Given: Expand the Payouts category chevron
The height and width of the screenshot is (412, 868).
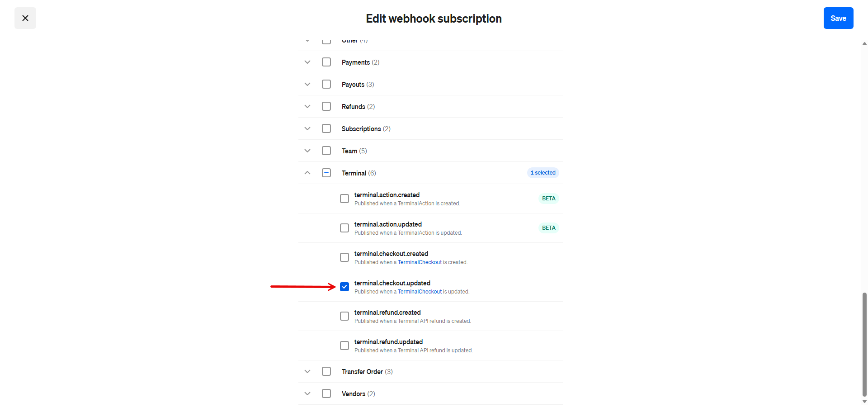Looking at the screenshot, I should [307, 84].
